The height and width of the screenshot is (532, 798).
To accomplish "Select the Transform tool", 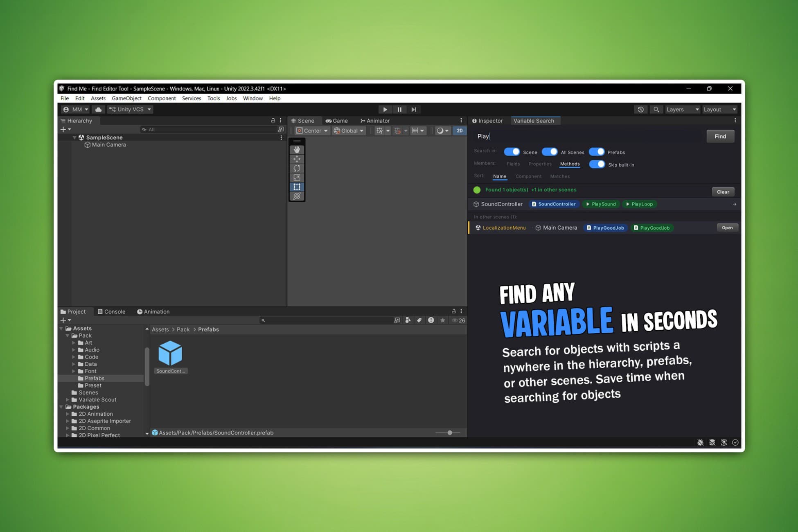I will coord(297,196).
